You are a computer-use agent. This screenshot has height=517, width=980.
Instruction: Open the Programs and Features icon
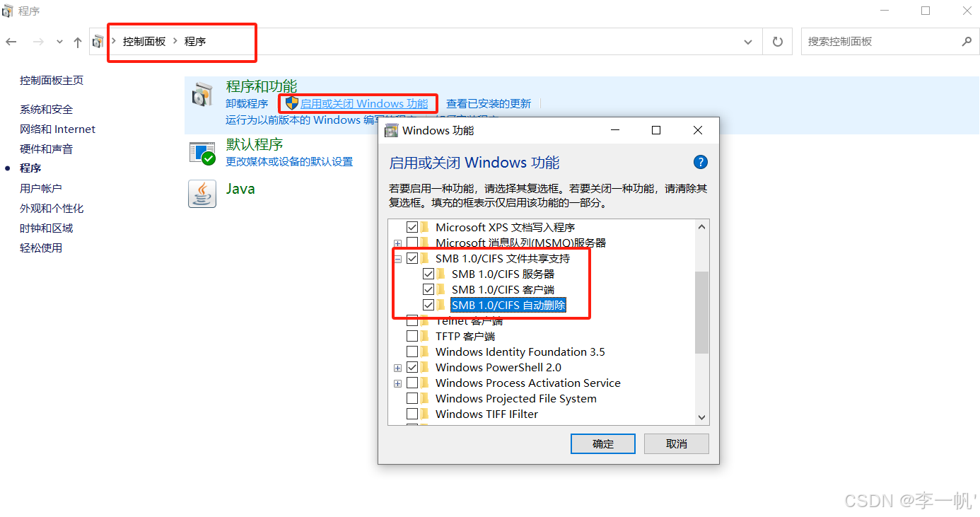[x=202, y=95]
